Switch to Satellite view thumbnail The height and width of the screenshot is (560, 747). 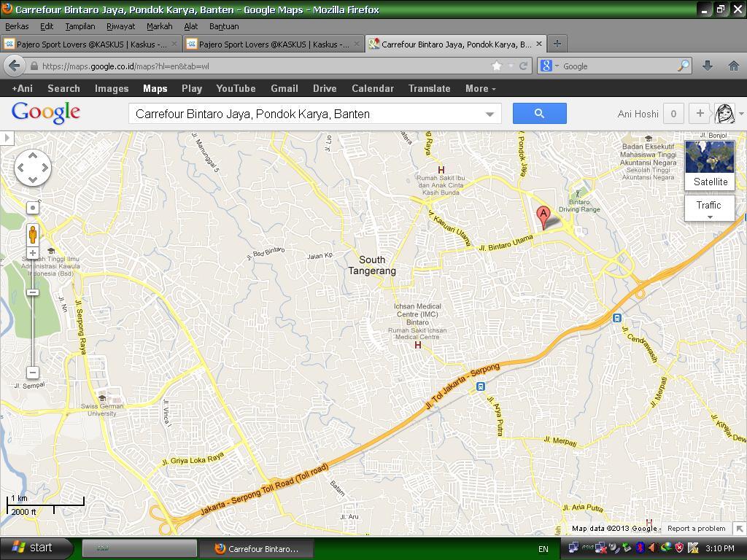pyautogui.click(x=710, y=165)
